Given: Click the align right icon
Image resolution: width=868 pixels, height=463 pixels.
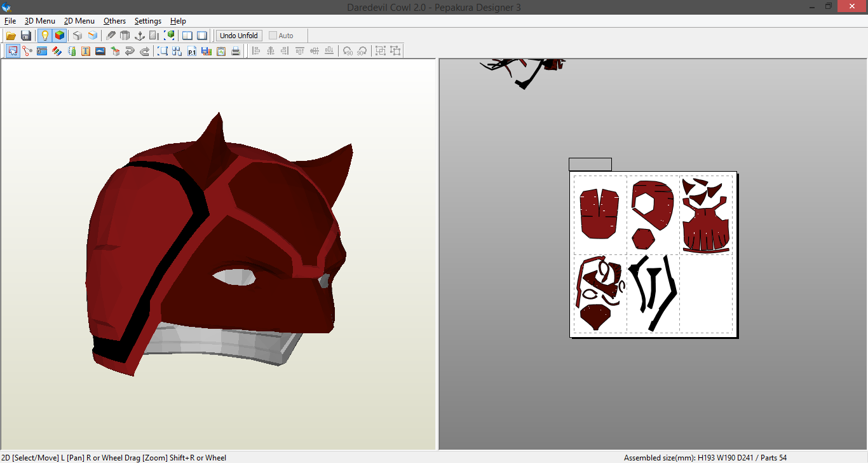Looking at the screenshot, I should (x=285, y=51).
